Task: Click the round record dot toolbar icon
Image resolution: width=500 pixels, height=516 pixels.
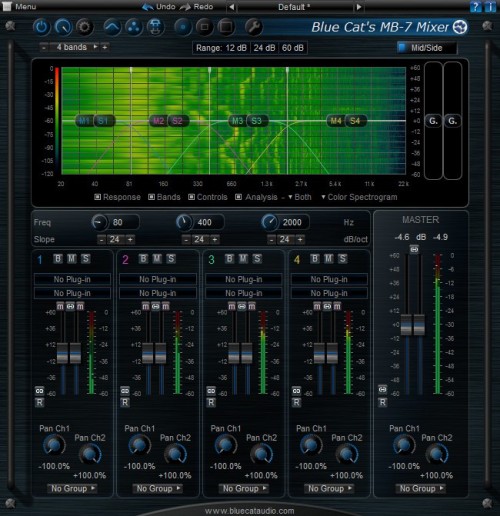Action: tap(183, 27)
